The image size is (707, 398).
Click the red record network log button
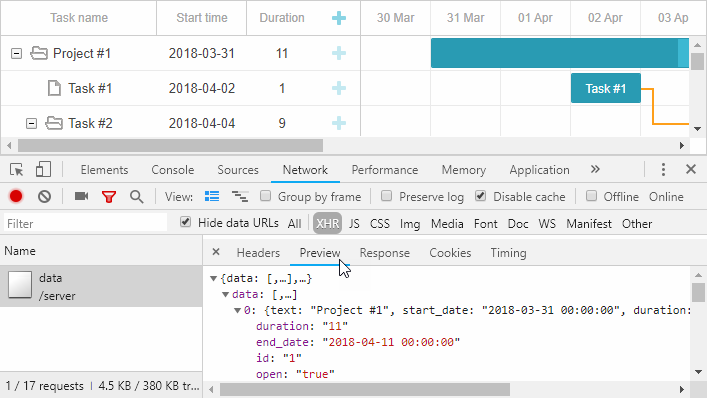click(16, 197)
